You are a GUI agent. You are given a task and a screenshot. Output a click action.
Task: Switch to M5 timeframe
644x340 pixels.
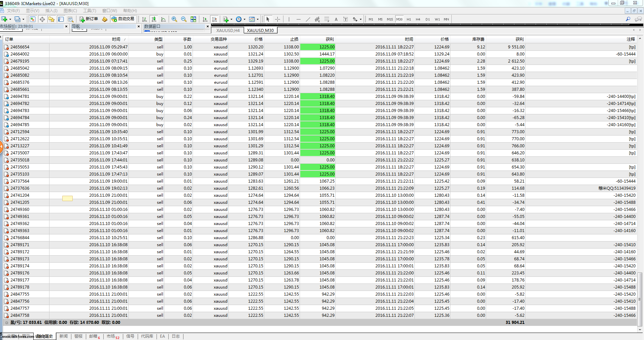click(380, 19)
